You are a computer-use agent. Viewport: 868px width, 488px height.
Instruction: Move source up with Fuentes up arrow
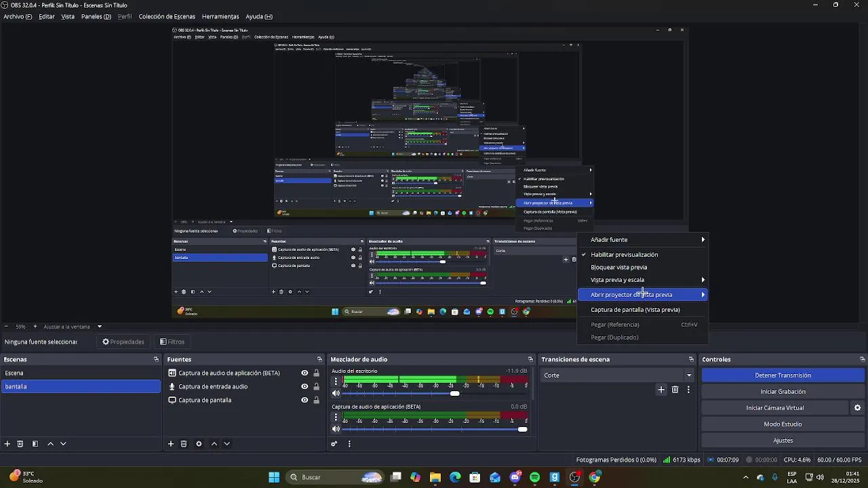pos(214,444)
